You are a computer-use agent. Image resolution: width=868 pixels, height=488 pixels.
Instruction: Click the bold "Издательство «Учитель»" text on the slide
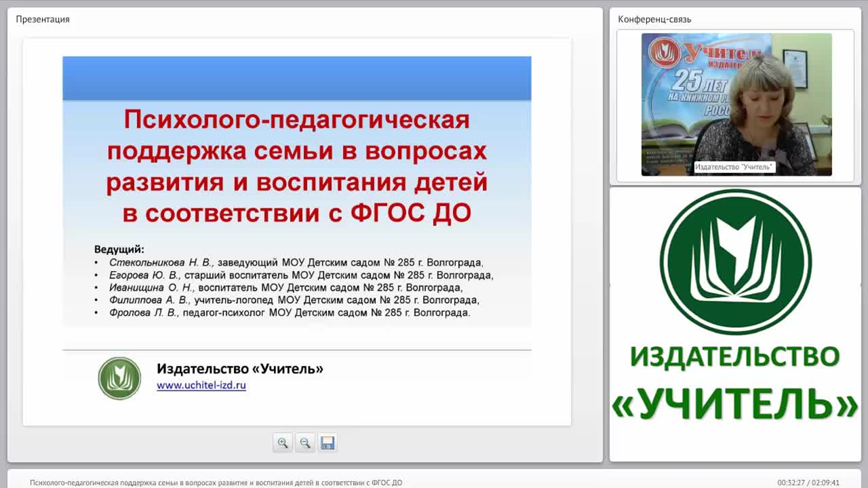click(240, 369)
